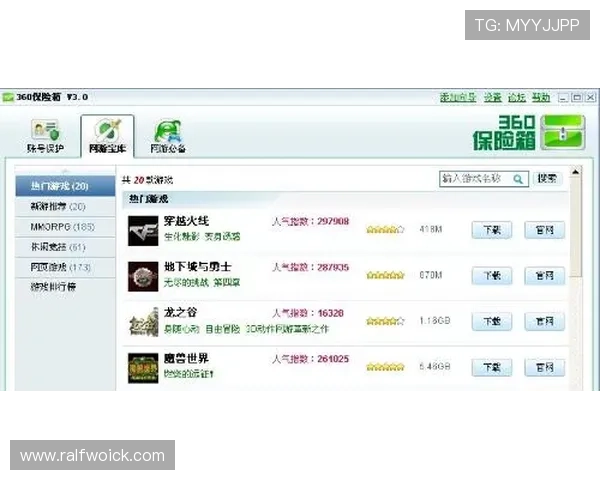Select 网页游戏 (173) category
The height and width of the screenshot is (480, 600).
[65, 267]
